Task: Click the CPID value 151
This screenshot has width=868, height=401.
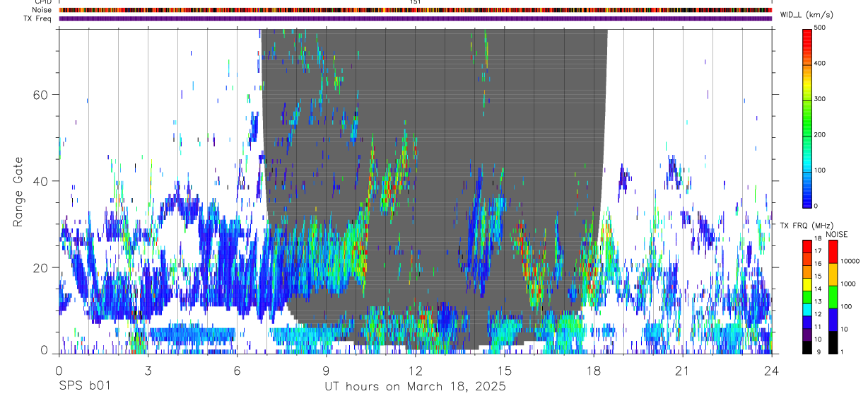Action: coord(416,2)
